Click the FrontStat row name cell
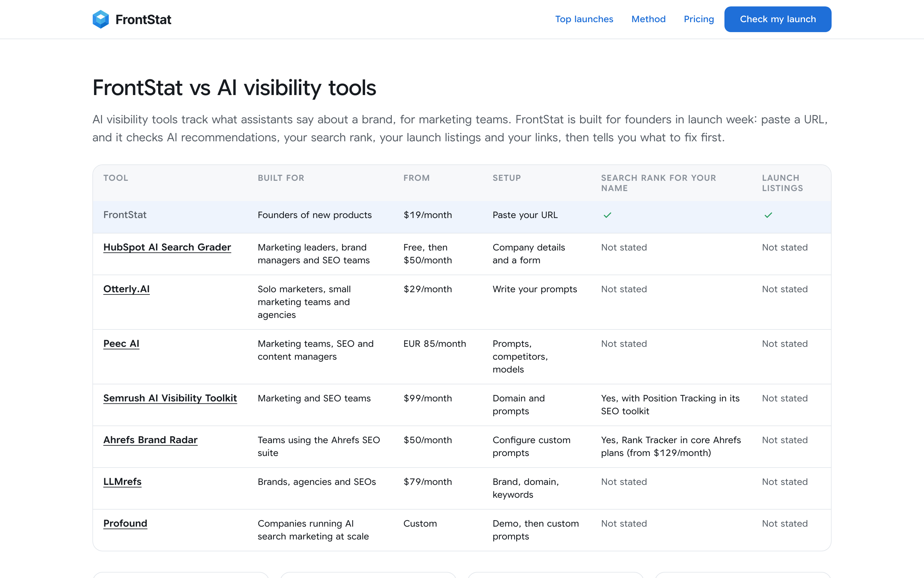 coord(125,215)
